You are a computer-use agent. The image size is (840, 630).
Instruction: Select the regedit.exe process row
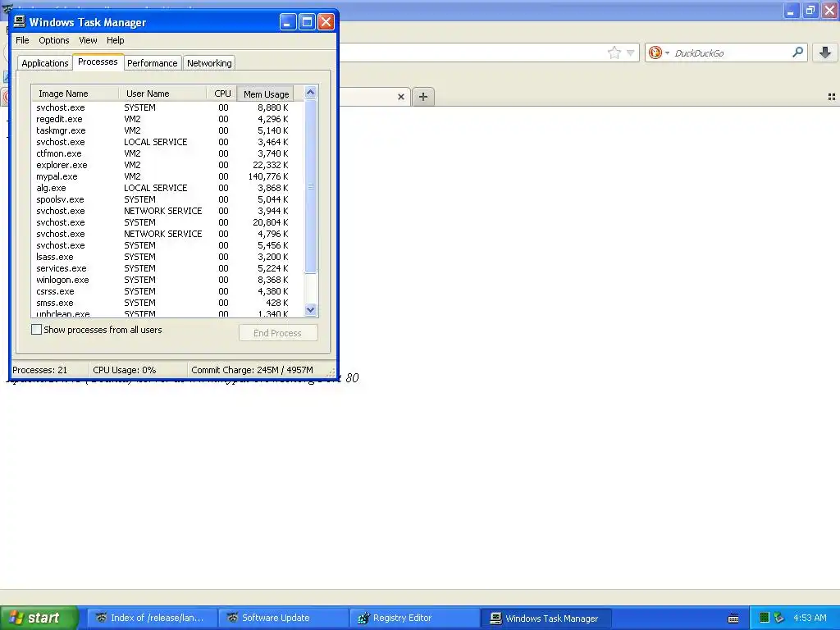167,119
